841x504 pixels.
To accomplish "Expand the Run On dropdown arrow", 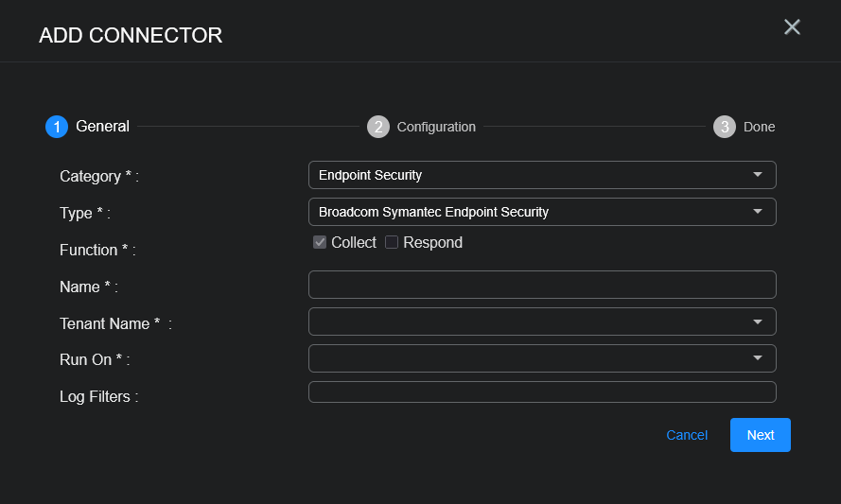I will pos(758,358).
